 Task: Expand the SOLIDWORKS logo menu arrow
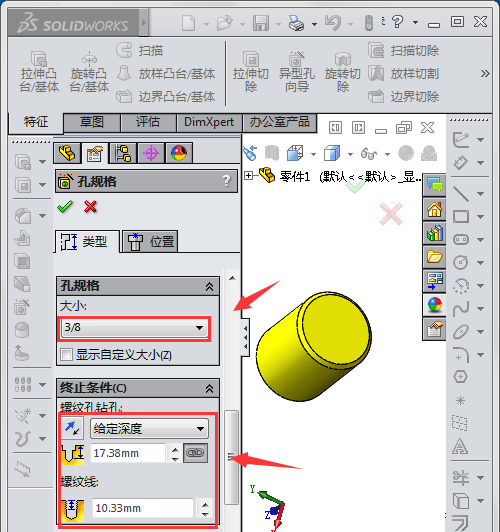143,23
